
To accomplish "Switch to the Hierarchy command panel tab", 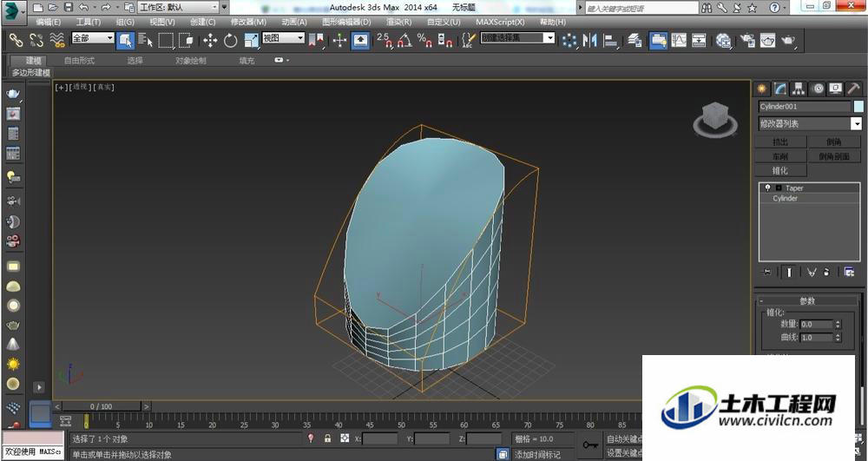I will click(x=799, y=89).
